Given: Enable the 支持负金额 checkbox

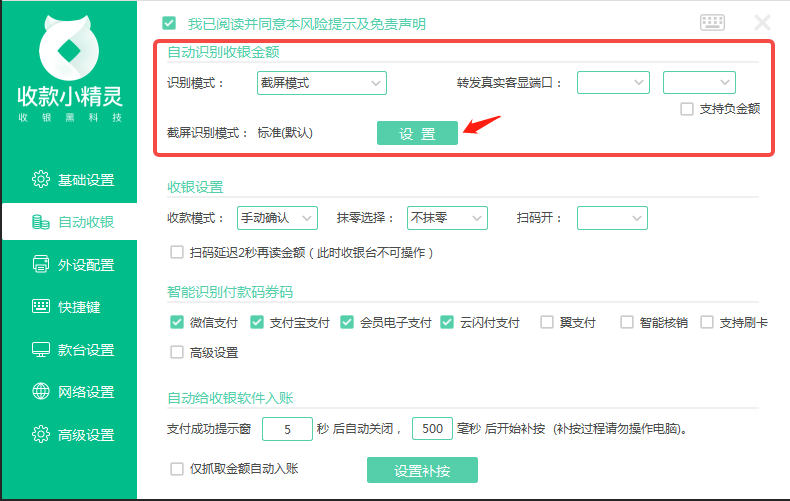Looking at the screenshot, I should click(687, 109).
